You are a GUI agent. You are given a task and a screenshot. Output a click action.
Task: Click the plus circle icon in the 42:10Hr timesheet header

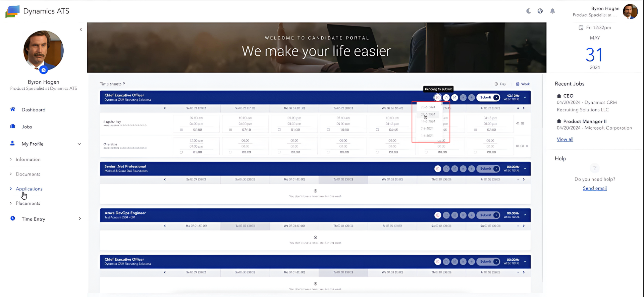click(x=472, y=98)
